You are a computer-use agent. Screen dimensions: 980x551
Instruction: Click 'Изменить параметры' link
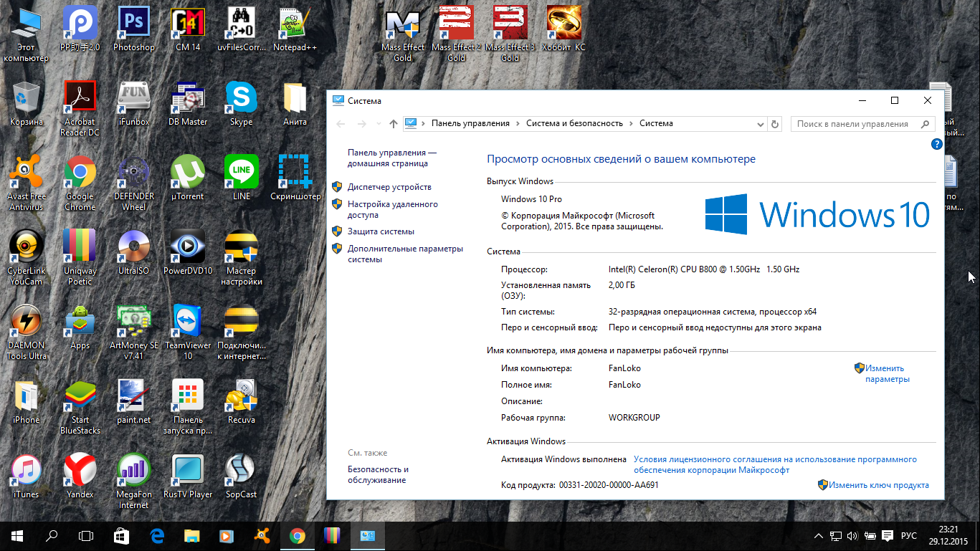pos(887,373)
